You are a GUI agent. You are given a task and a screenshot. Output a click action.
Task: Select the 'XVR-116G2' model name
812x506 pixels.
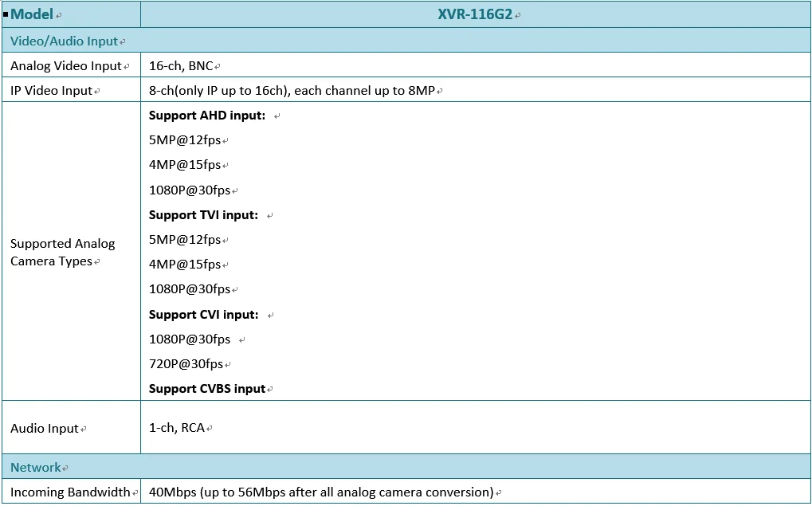pos(475,14)
